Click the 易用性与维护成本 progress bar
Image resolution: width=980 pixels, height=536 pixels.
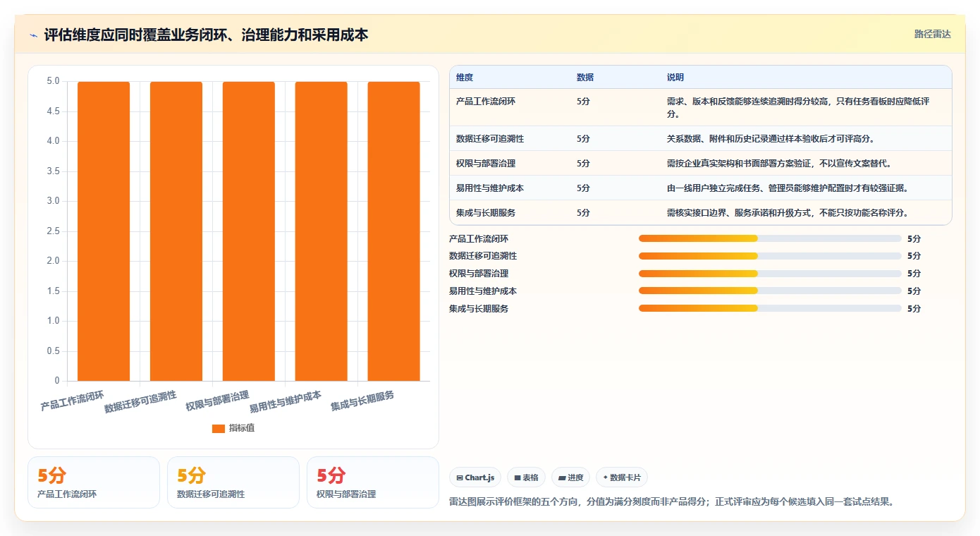770,291
